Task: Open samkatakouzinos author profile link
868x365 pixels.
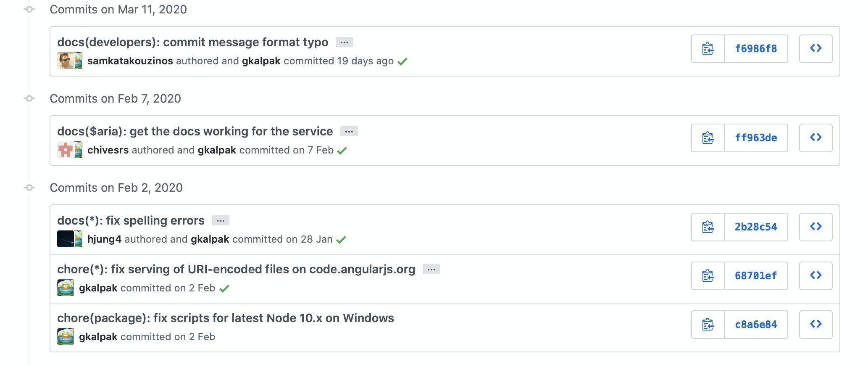Action: pos(130,61)
